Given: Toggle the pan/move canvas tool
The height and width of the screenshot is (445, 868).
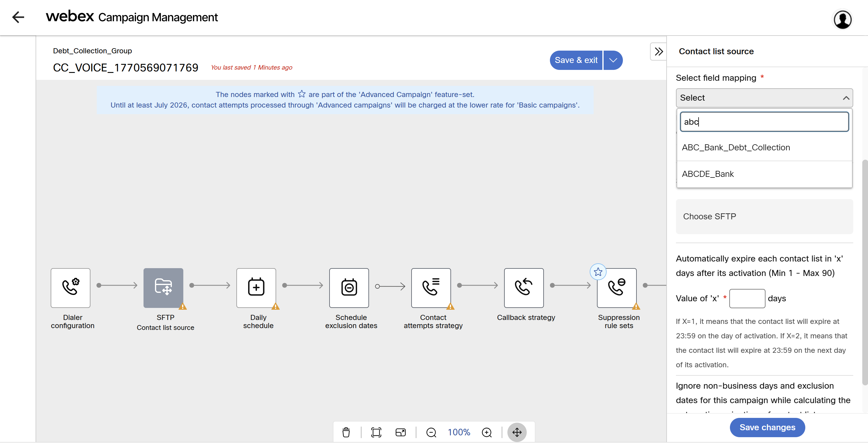Looking at the screenshot, I should point(516,432).
